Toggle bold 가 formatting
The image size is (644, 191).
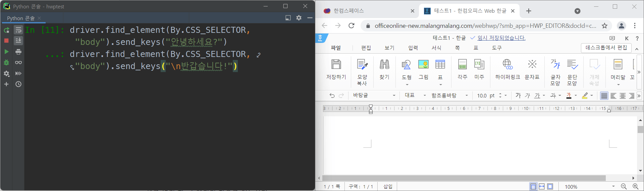(518, 95)
